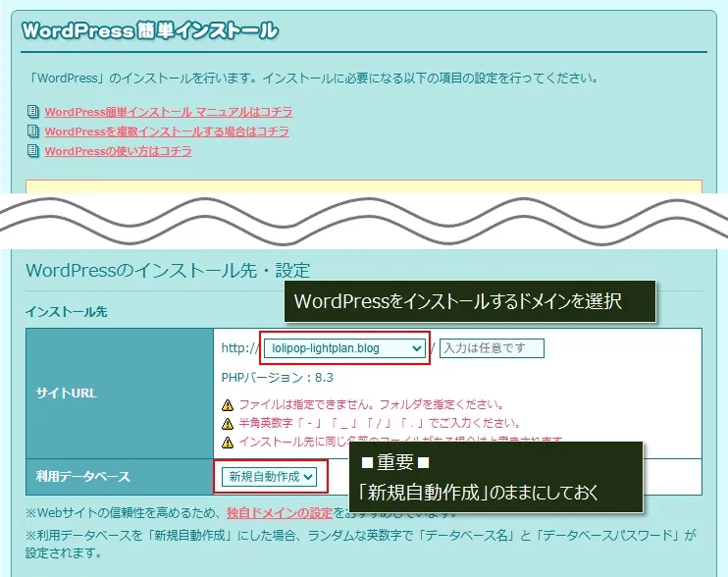Click the サイトURL row header
Image resolution: width=728 pixels, height=577 pixels.
pyautogui.click(x=120, y=393)
